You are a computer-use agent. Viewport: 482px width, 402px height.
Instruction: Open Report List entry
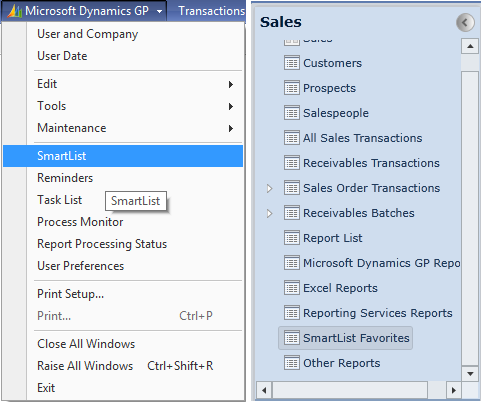coord(332,238)
